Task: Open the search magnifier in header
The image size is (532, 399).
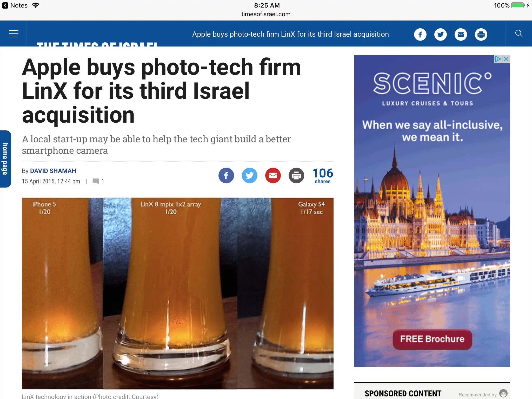Action: [x=519, y=34]
